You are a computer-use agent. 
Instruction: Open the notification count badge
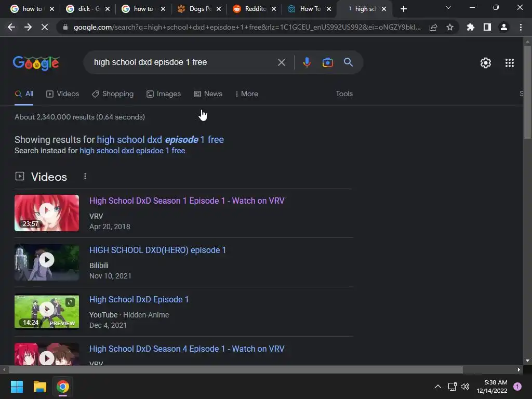click(x=517, y=387)
